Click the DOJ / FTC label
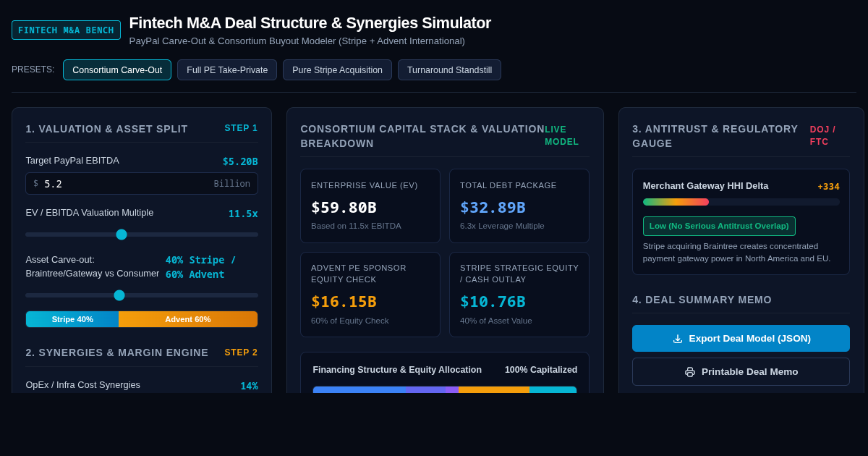 [823, 135]
